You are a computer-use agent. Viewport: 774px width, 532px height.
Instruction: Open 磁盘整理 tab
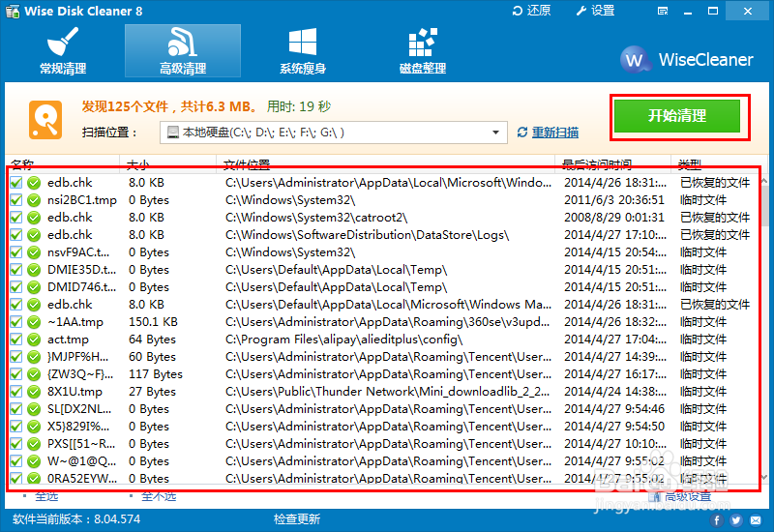[423, 51]
